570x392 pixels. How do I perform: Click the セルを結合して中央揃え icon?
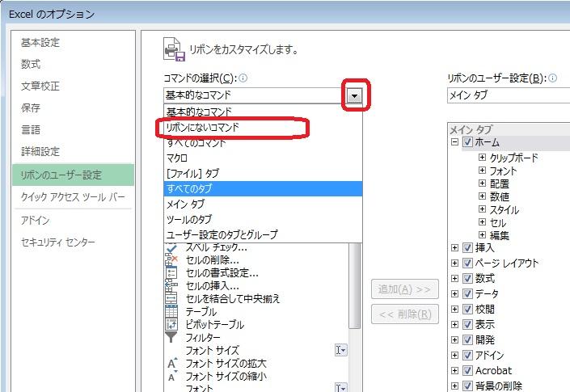171,298
